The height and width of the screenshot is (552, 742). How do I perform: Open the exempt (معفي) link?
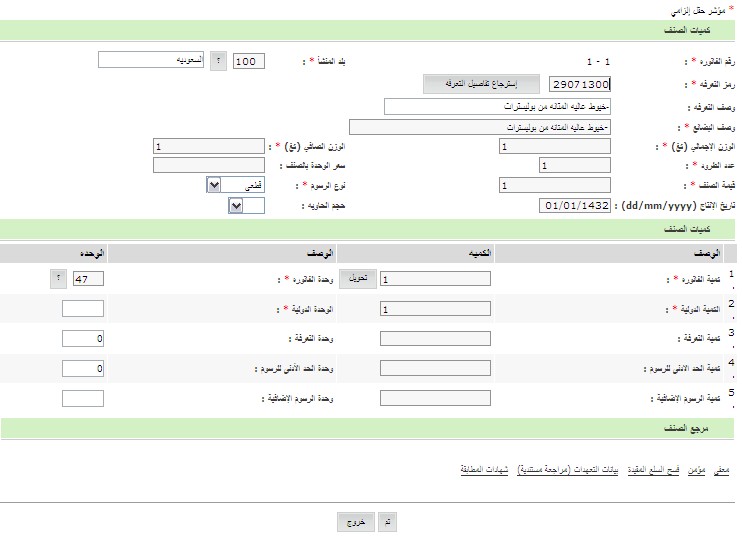[721, 469]
